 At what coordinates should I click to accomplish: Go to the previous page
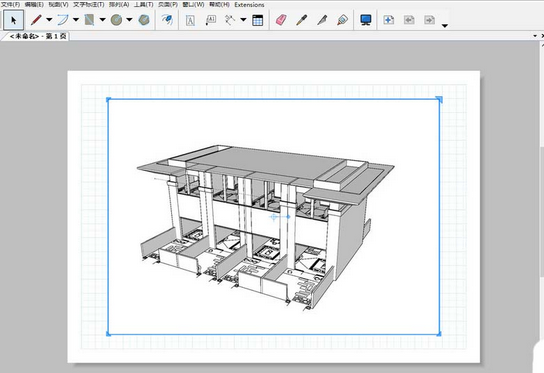click(409, 20)
